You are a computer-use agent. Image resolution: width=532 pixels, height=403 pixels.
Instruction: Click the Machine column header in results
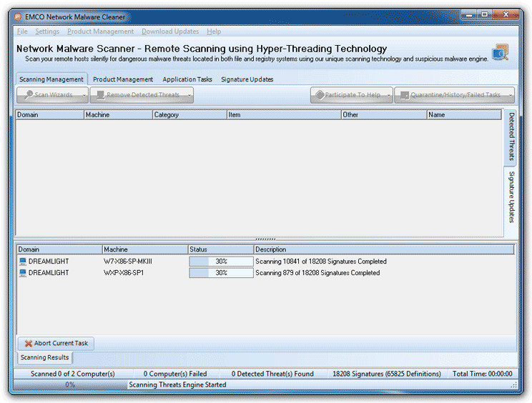[145, 249]
